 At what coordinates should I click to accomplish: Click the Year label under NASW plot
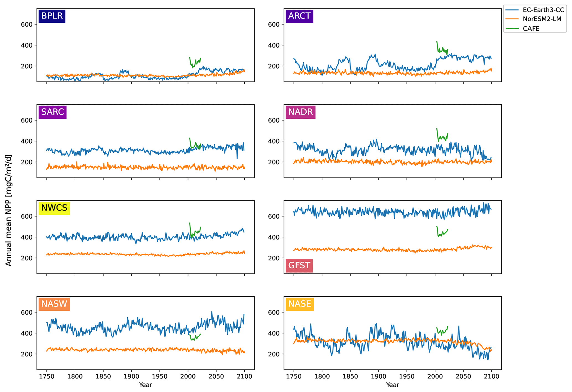pyautogui.click(x=145, y=385)
